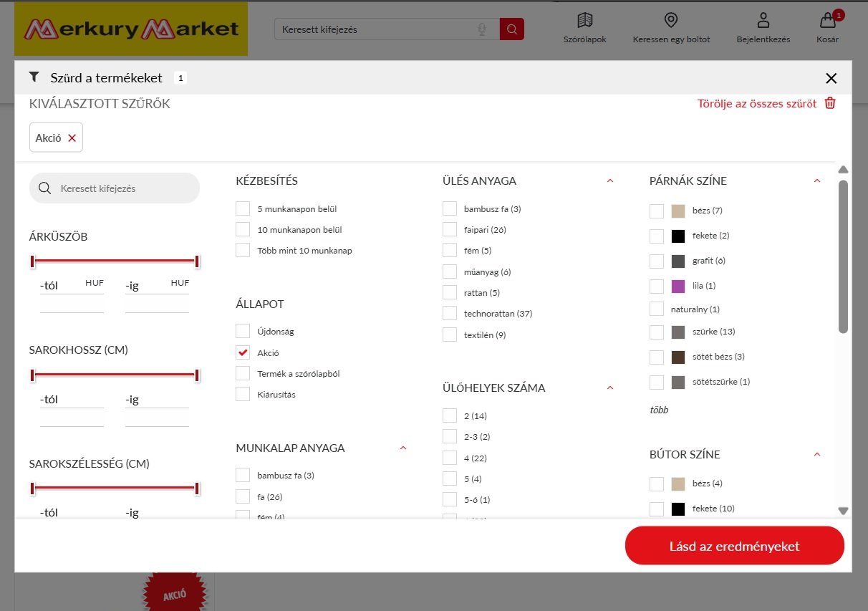Open Bejelentkezés user login icon
868x611 pixels.
[x=763, y=20]
